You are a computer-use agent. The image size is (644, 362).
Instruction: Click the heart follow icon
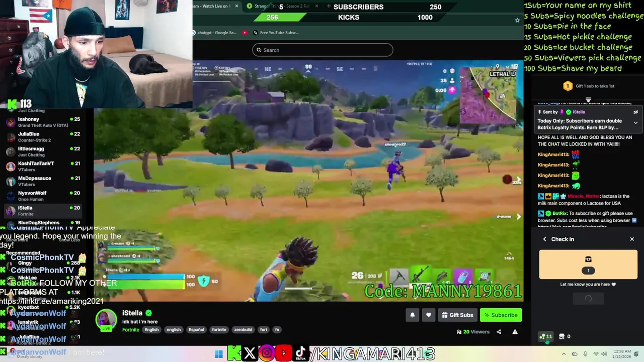tap(429, 315)
